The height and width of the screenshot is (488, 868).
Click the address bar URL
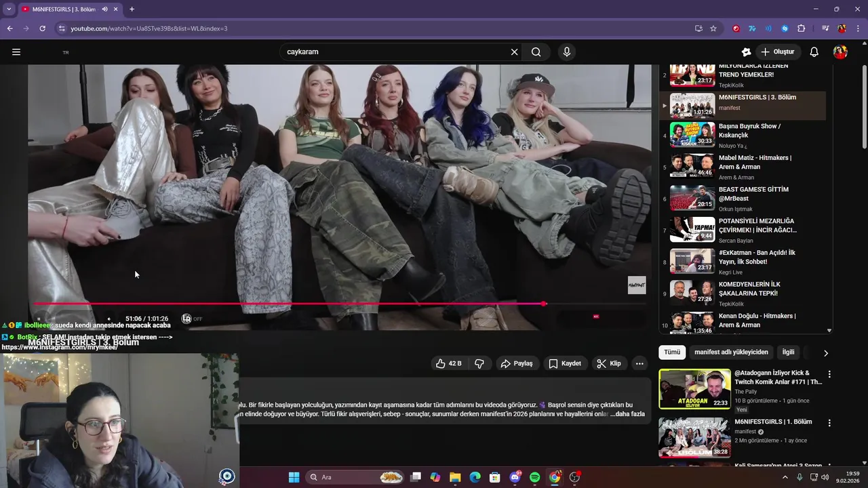coord(149,28)
